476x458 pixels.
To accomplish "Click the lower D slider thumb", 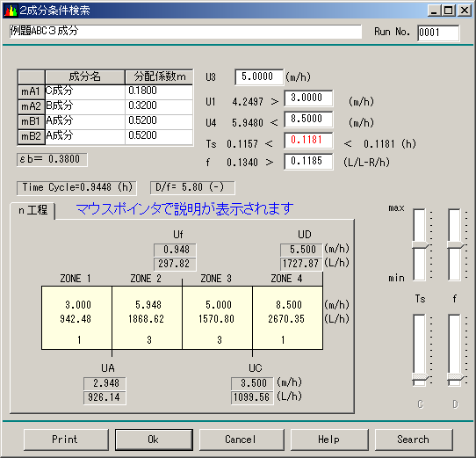I will pyautogui.click(x=455, y=377).
